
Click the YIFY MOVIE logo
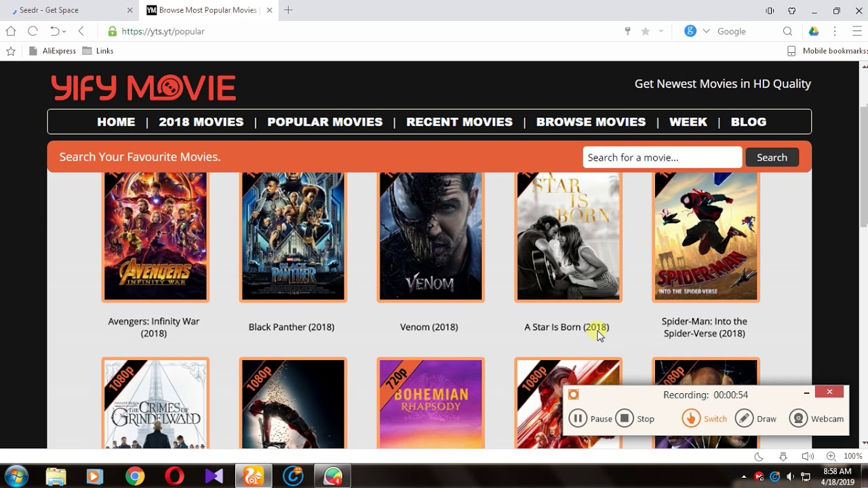[143, 87]
